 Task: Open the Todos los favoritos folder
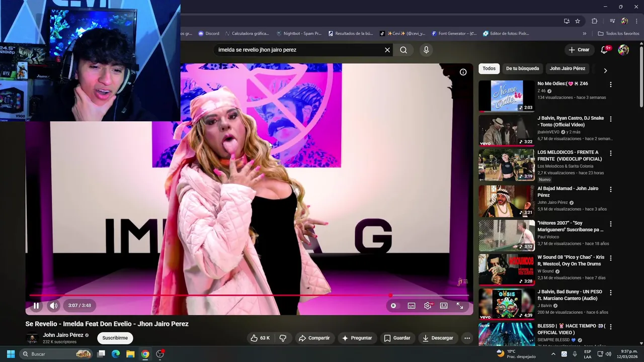click(618, 34)
